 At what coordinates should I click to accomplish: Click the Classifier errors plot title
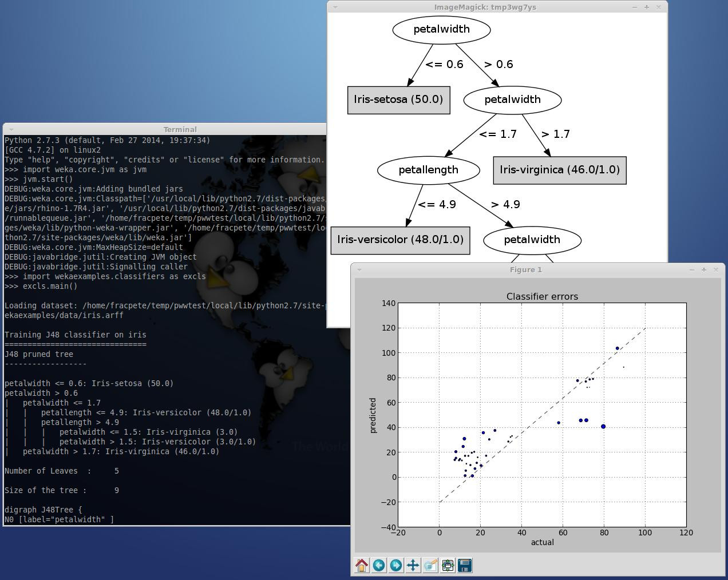click(x=542, y=296)
